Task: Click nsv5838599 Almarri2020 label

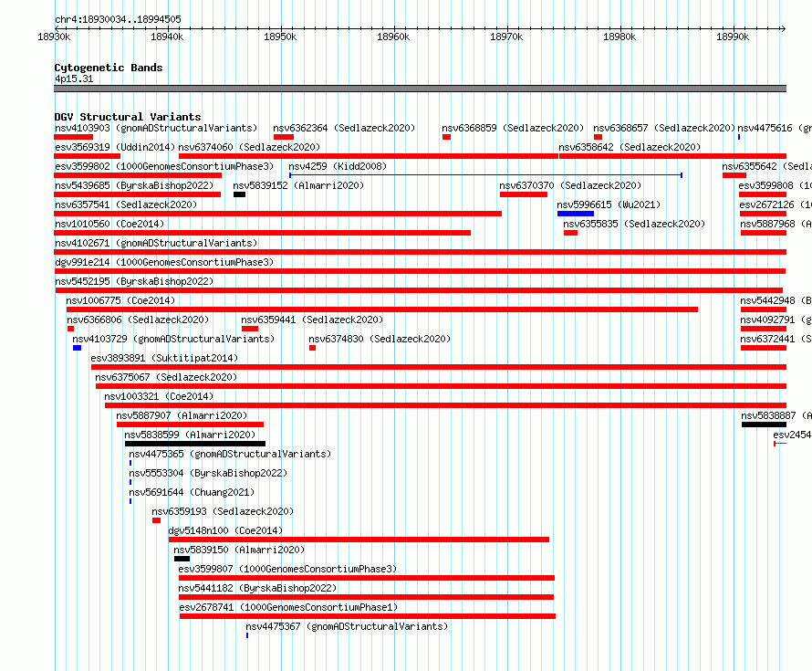Action: tap(190, 435)
